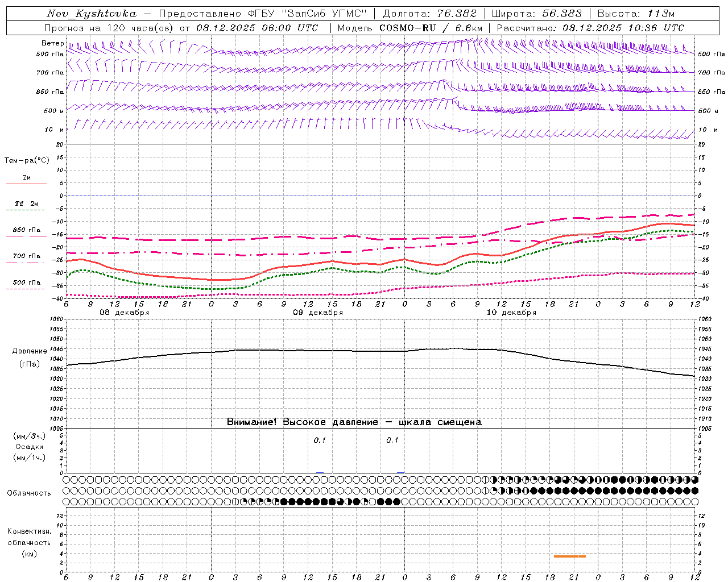
Task: Click the '09 декабря' date label
Action: point(318,313)
